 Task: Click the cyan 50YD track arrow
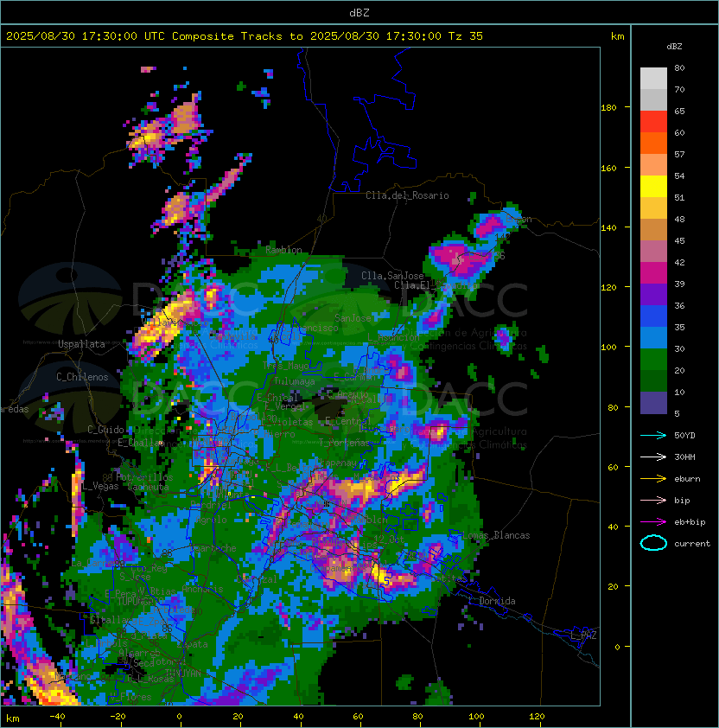click(653, 436)
